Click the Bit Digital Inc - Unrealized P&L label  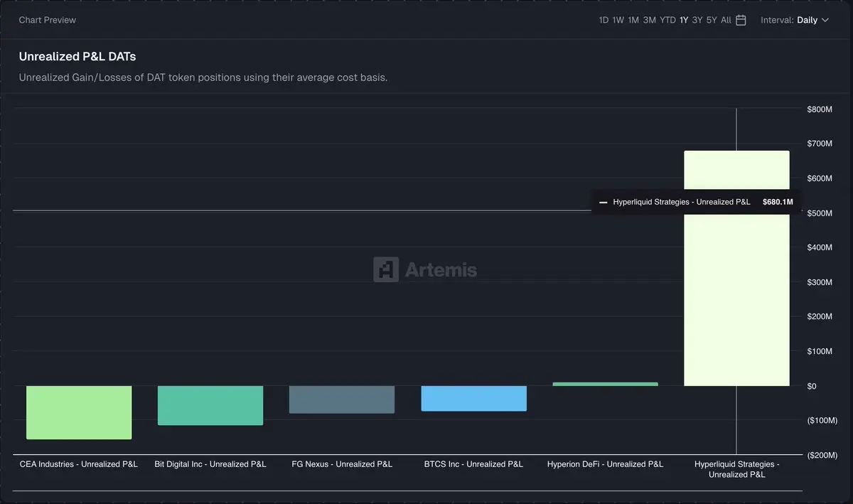coord(210,464)
